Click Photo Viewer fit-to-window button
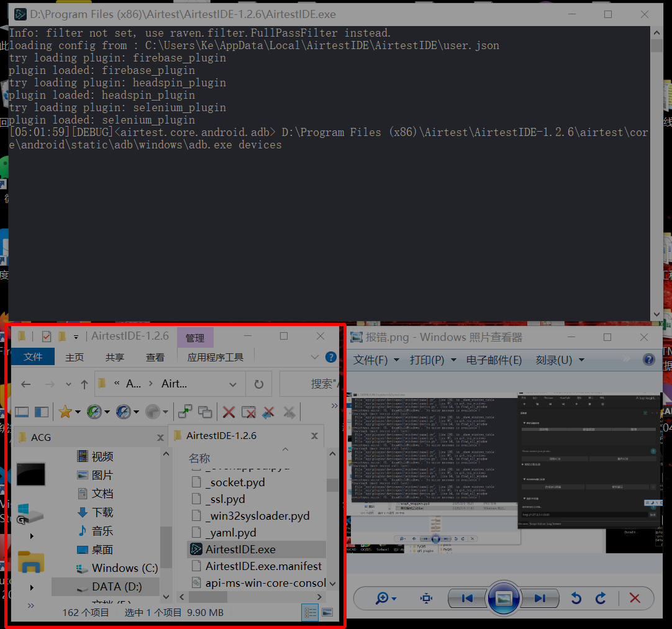The height and width of the screenshot is (629, 672). pyautogui.click(x=427, y=598)
